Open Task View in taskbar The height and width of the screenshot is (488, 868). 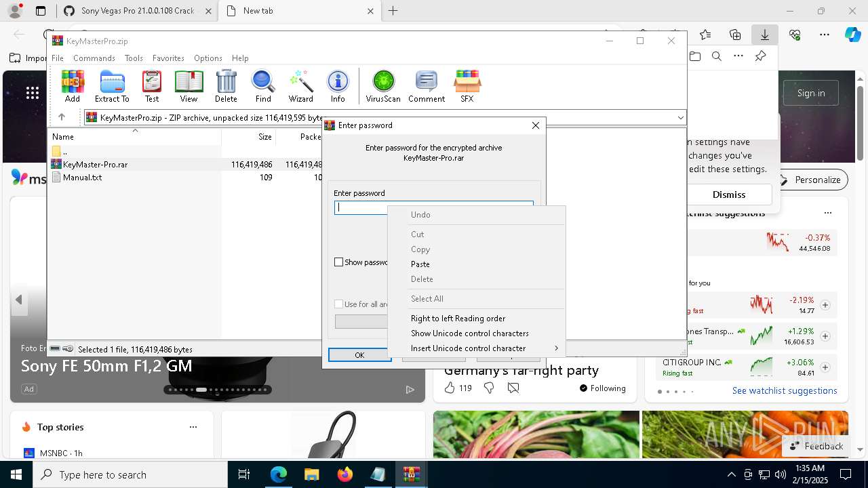[x=244, y=474]
